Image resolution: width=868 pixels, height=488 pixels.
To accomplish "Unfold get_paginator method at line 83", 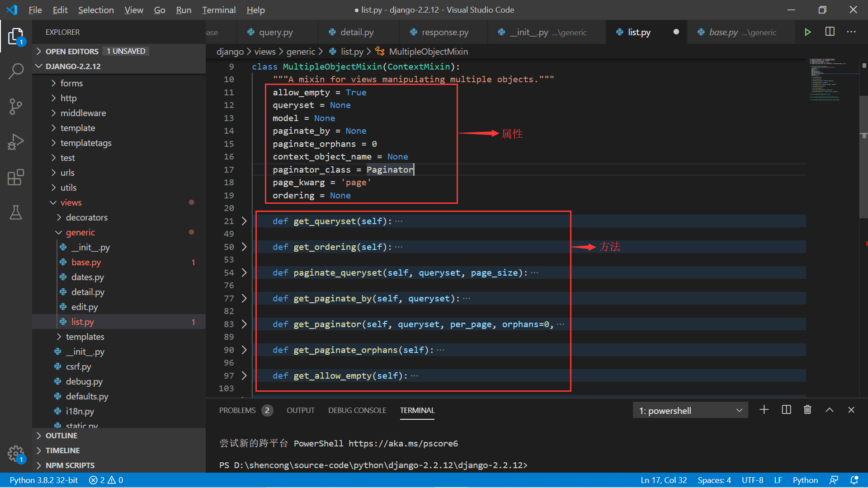I will [x=244, y=324].
